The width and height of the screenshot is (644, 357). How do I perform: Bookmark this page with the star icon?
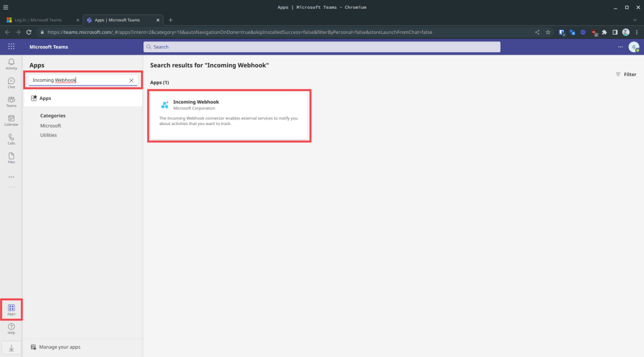[x=548, y=32]
